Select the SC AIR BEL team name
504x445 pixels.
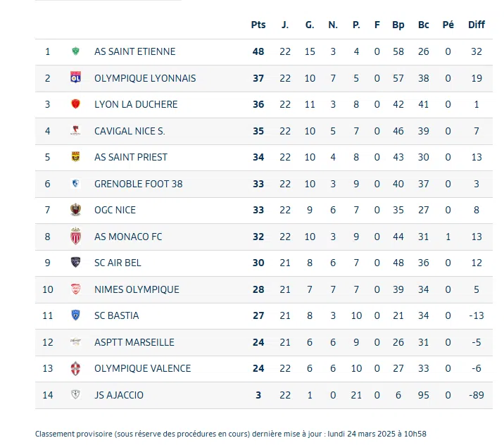coord(118,263)
